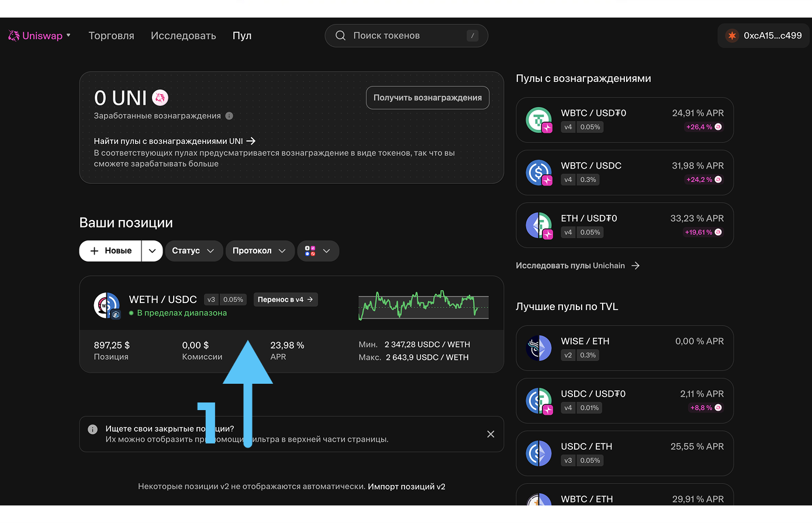
Task: Click the WBTC / USD₮0 pool icon
Action: pyautogui.click(x=538, y=120)
